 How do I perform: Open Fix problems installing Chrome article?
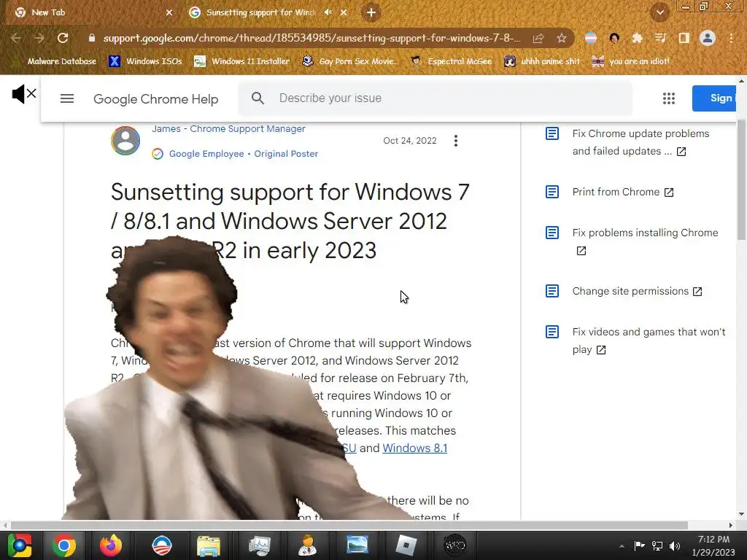(x=645, y=233)
